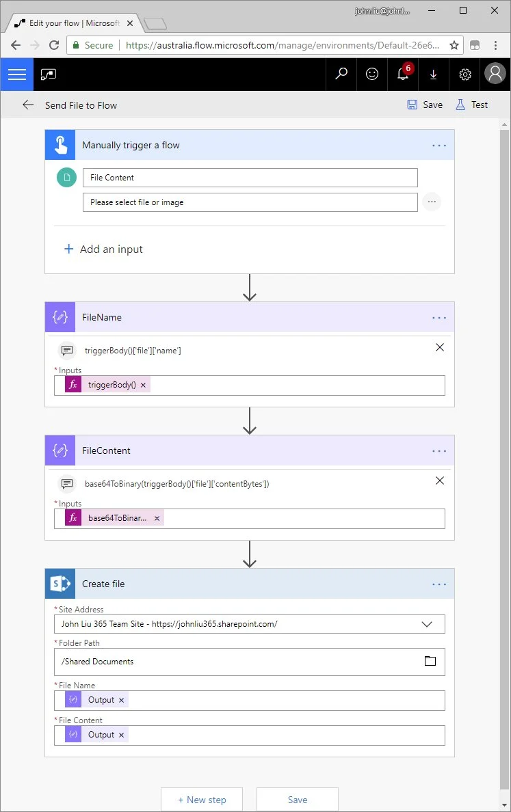Click Add an input link
511x812 pixels.
tap(103, 249)
